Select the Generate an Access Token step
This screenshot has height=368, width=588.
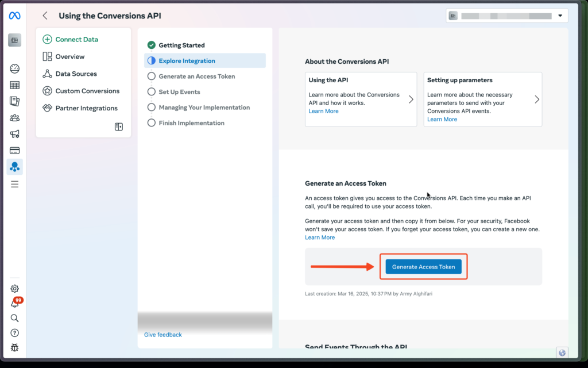pyautogui.click(x=196, y=76)
